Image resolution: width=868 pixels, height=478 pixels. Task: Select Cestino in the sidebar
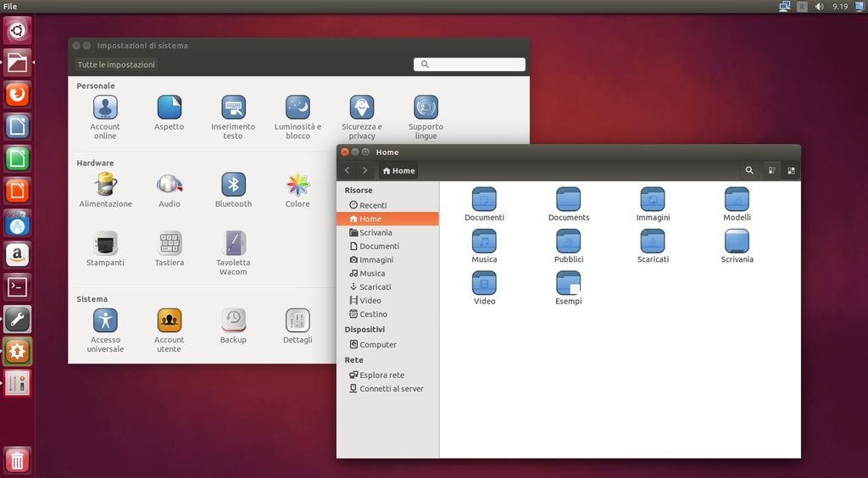coord(373,314)
